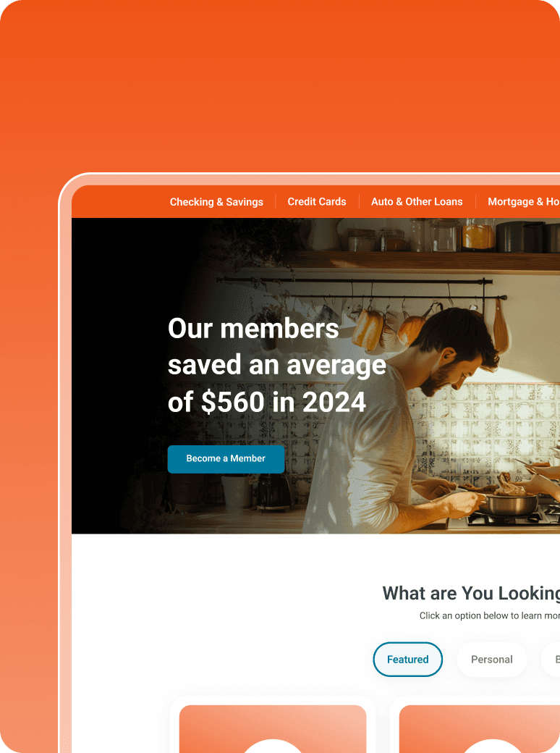Click the hero photo of man cooking
The width and height of the screenshot is (560, 753).
[x=432, y=408]
